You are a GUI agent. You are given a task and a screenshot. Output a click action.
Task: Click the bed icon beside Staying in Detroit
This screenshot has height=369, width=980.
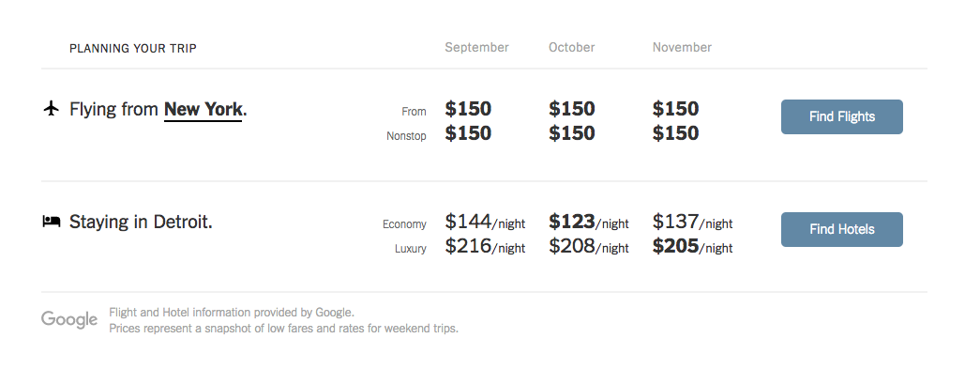(52, 221)
